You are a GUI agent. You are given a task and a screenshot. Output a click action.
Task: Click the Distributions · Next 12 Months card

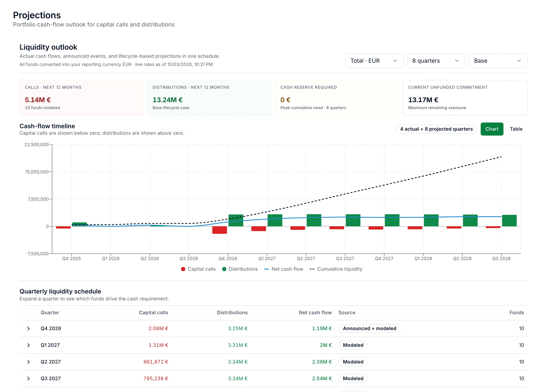pyautogui.click(x=210, y=98)
